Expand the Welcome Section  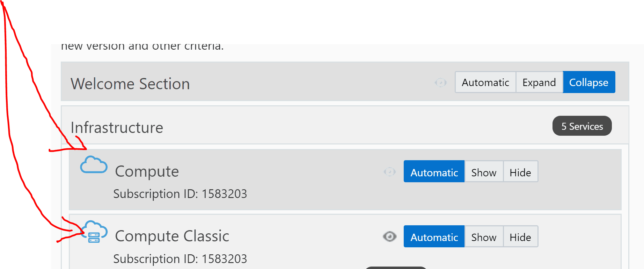click(539, 83)
